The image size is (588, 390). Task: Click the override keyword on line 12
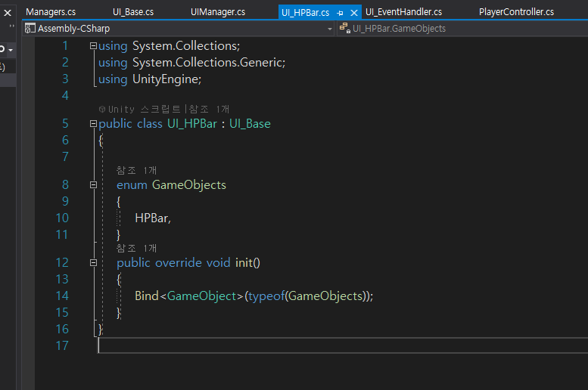179,262
